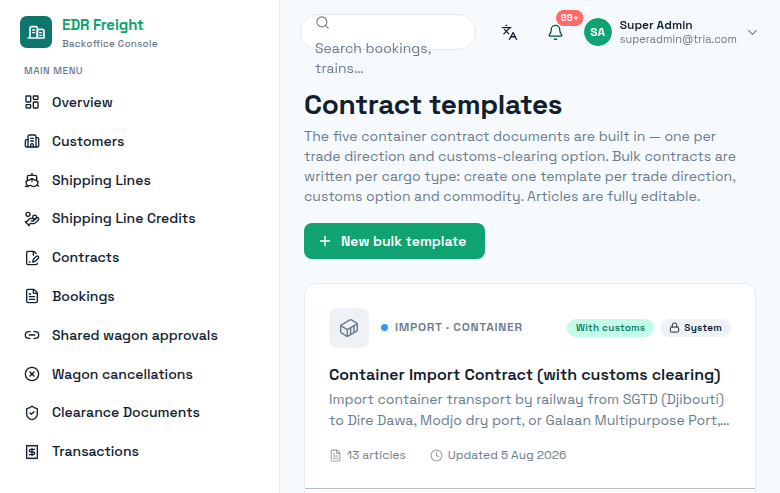Expand the Super Admin account dropdown chevron
The width and height of the screenshot is (780, 493).
[x=752, y=32]
